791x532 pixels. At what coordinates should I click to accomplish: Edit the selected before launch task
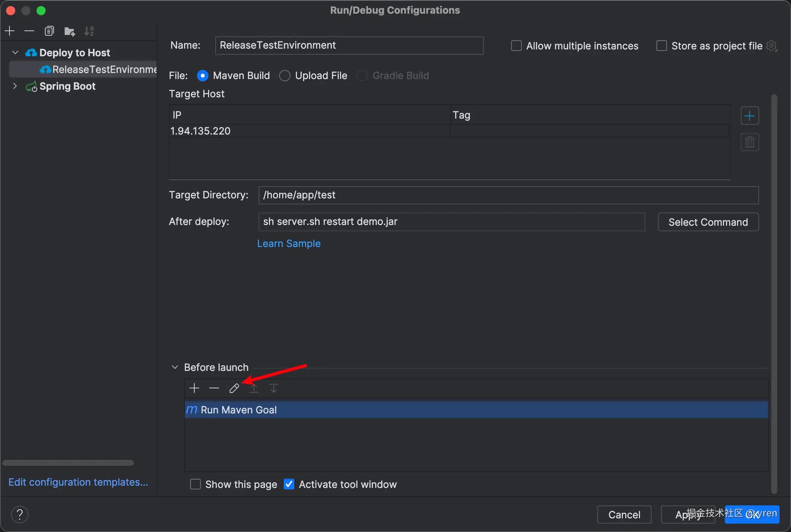coord(234,388)
